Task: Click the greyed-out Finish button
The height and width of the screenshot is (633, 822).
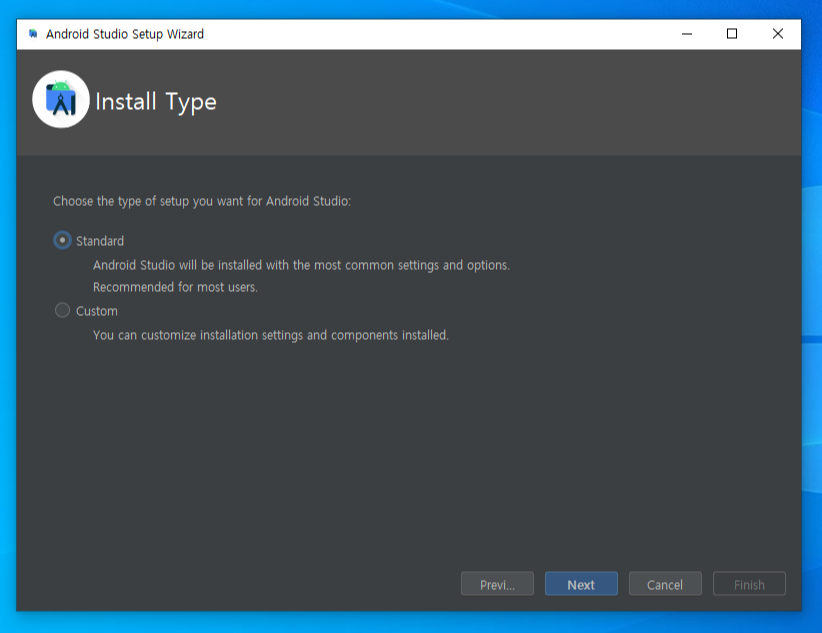Action: point(749,584)
